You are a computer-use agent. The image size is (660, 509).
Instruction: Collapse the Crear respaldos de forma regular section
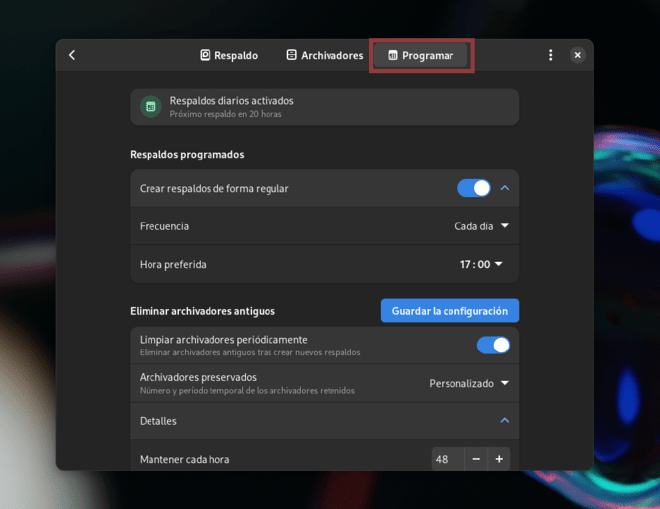(505, 188)
